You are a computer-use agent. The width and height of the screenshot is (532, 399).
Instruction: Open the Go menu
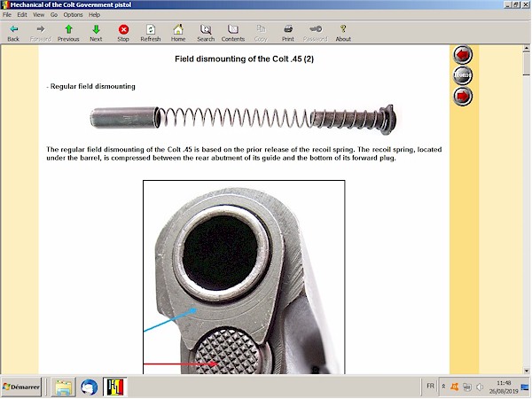54,14
